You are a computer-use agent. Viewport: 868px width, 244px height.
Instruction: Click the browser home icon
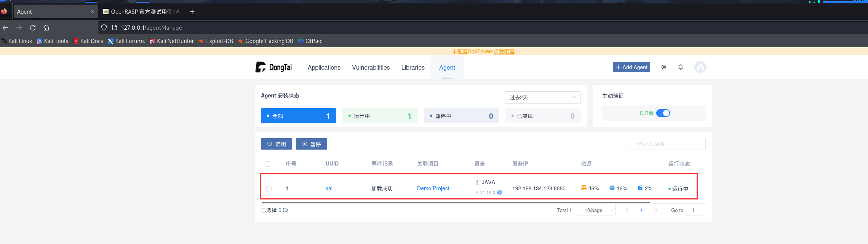[46, 27]
